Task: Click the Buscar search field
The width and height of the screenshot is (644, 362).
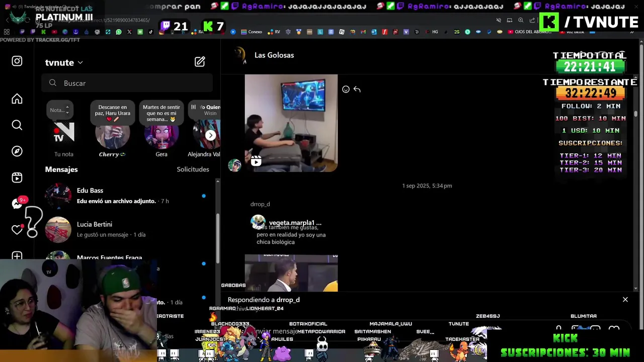Action: (x=127, y=83)
